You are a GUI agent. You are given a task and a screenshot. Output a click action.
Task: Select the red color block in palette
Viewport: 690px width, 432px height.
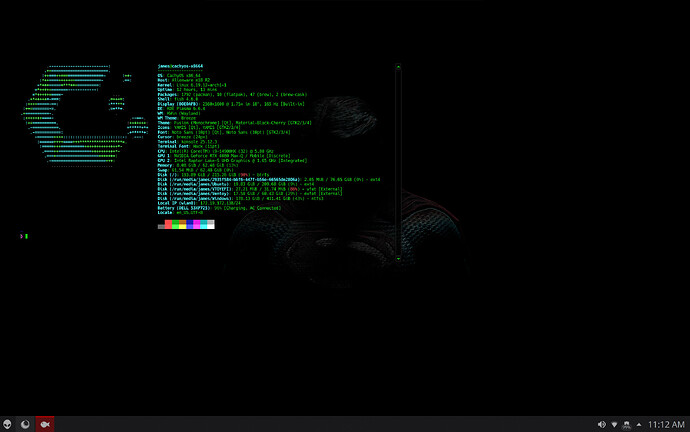(x=169, y=224)
